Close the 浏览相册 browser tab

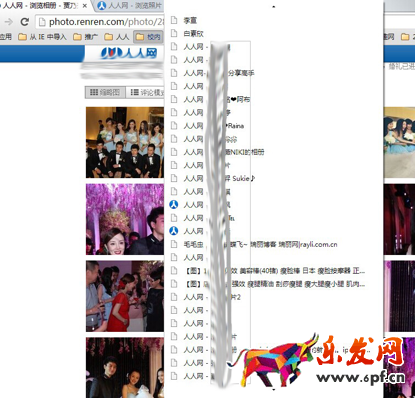[85, 6]
